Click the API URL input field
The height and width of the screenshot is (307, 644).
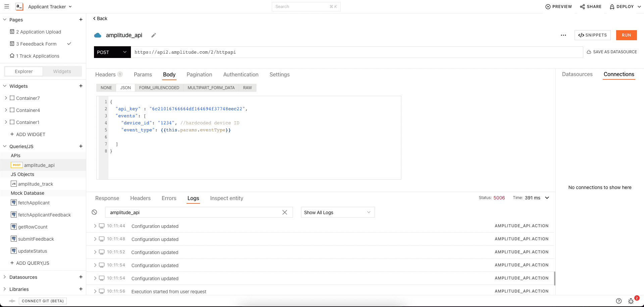tap(356, 52)
